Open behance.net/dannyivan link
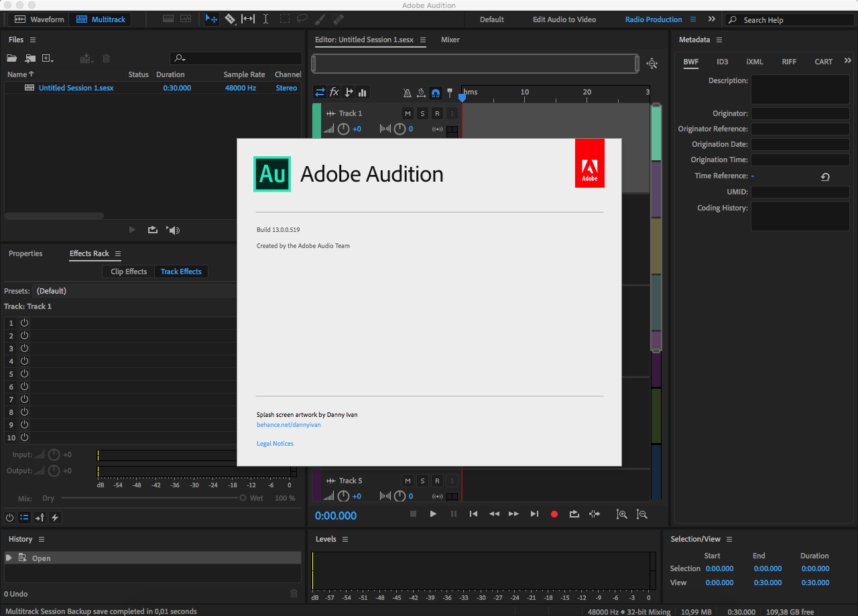858x616 pixels. (x=289, y=425)
